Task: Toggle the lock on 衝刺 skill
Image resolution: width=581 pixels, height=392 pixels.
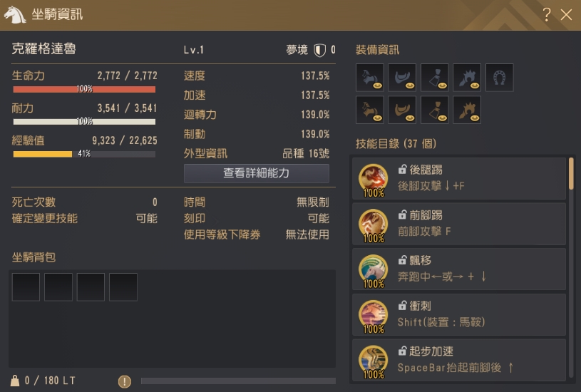Action: 402,305
